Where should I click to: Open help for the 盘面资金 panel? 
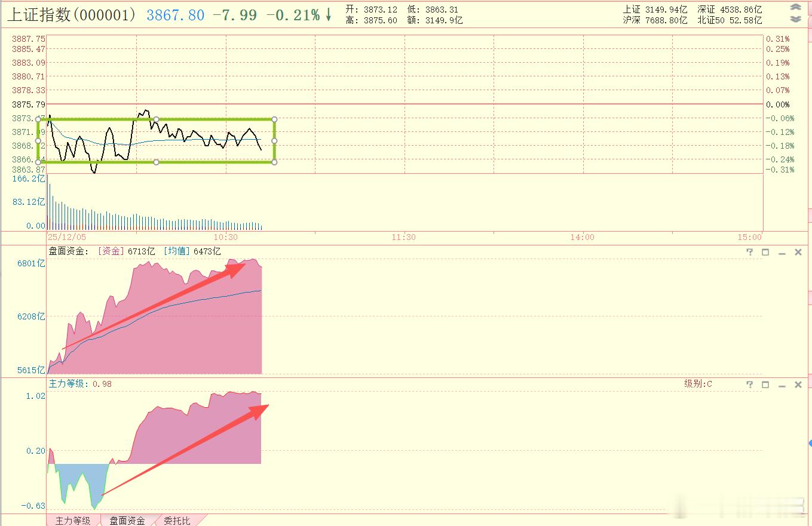coord(750,252)
